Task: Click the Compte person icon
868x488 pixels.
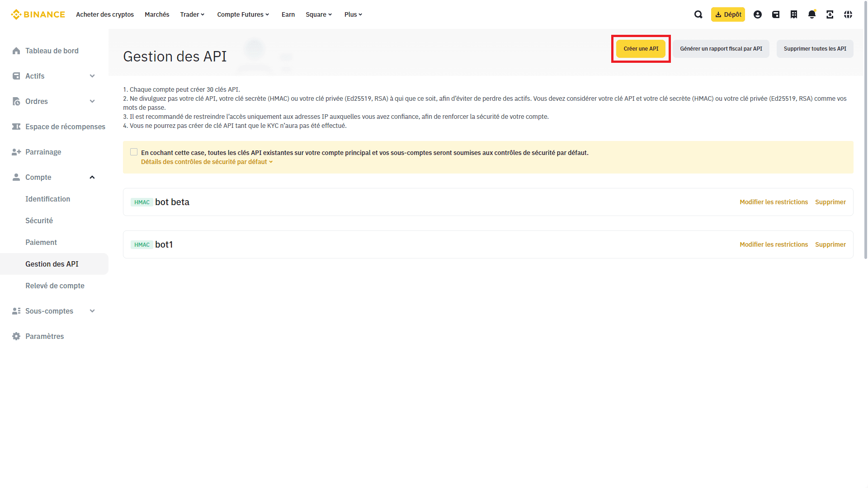Action: pos(16,177)
